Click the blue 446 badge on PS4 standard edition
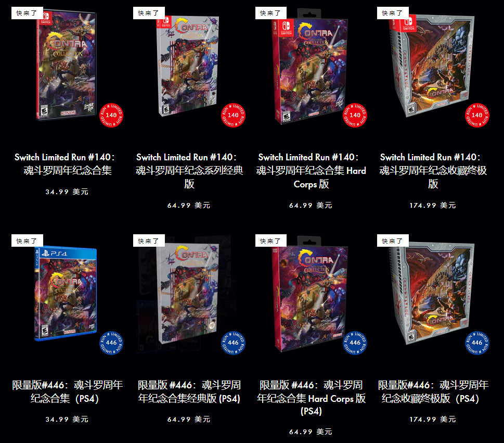504x443 pixels. [111, 343]
